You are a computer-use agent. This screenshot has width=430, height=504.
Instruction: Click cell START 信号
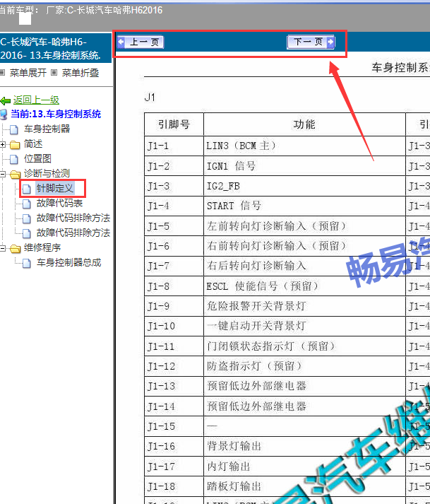point(304,206)
